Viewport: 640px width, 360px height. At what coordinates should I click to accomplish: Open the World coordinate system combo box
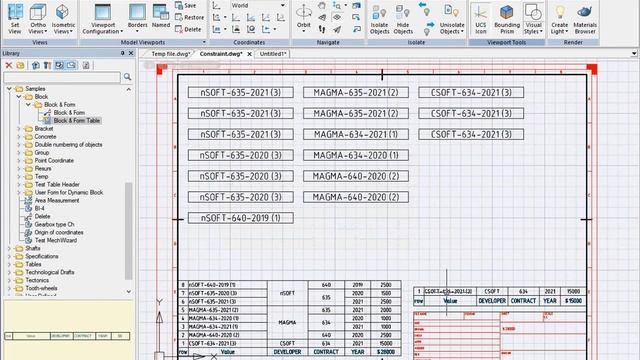coord(257,5)
